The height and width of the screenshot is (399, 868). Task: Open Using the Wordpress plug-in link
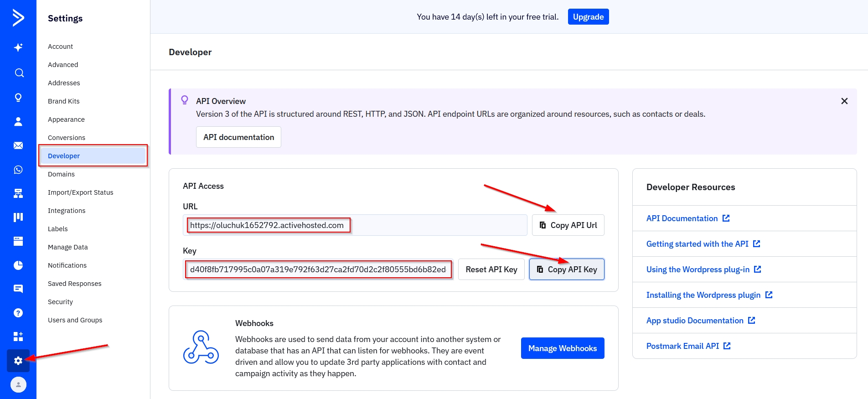point(704,269)
